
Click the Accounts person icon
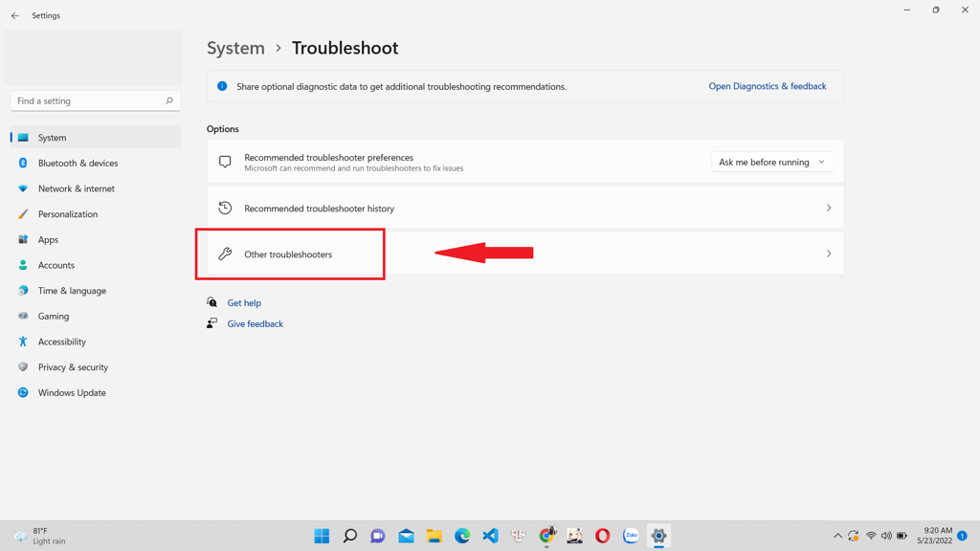23,266
